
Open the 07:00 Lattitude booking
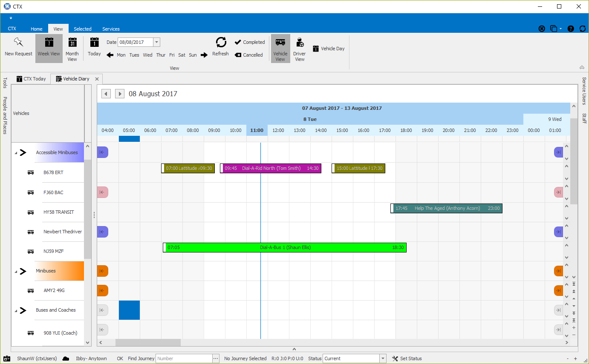pyautogui.click(x=188, y=168)
